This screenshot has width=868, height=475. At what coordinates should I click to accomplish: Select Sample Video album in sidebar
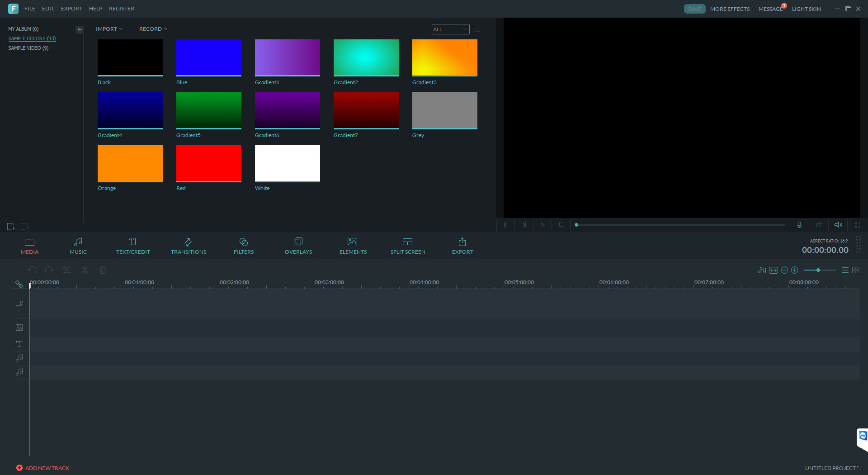point(28,48)
